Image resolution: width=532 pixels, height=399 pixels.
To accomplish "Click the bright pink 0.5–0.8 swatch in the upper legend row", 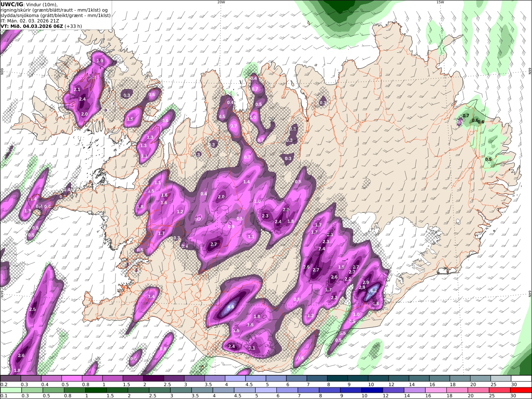I will point(71,378).
